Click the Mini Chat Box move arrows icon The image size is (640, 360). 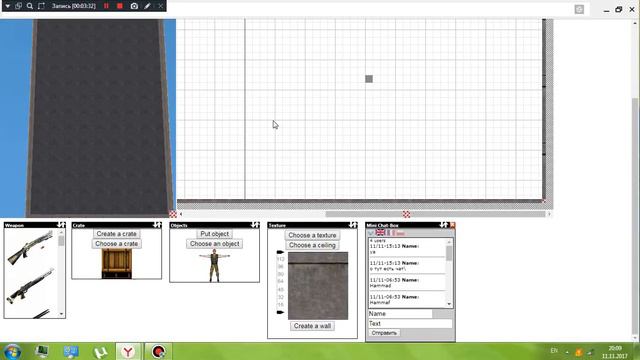point(444,225)
